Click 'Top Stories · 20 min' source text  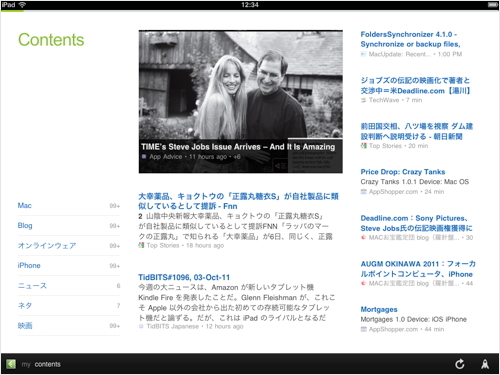394,146
